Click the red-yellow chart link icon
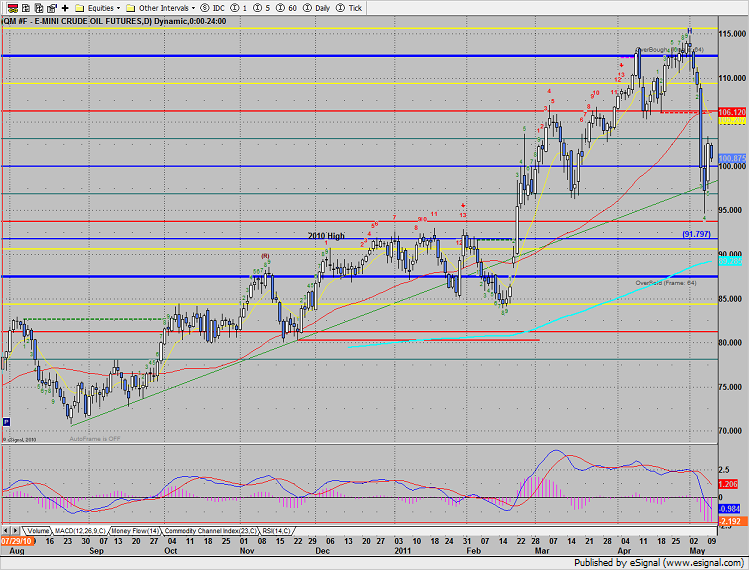 pyautogui.click(x=13, y=8)
